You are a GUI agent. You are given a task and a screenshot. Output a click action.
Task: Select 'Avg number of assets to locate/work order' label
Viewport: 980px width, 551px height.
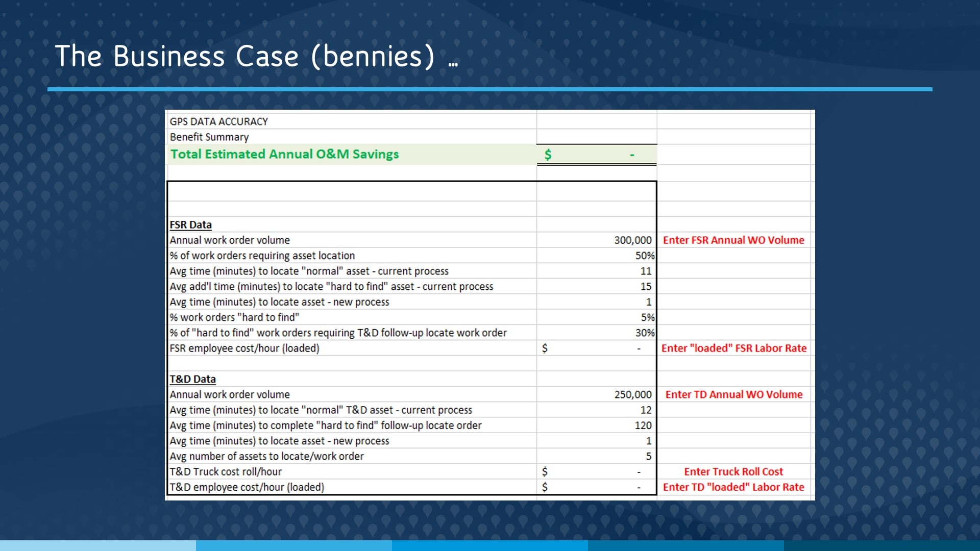[x=266, y=456]
